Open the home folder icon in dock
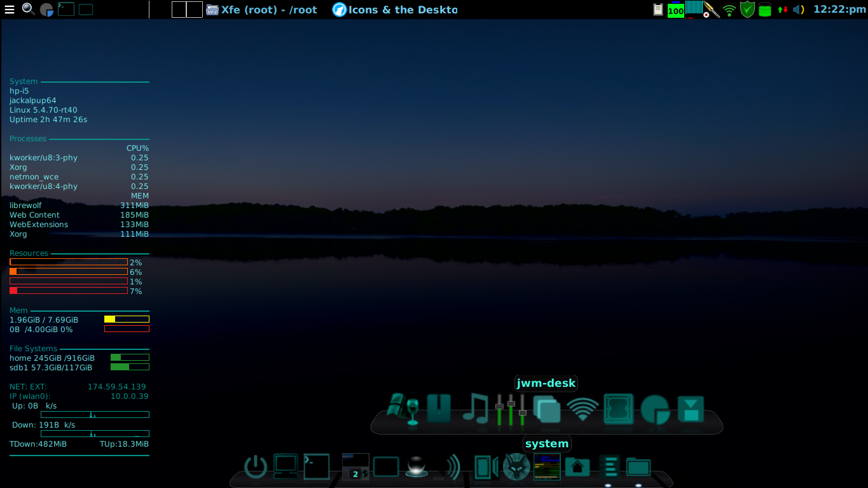The height and width of the screenshot is (488, 868). 577,467
